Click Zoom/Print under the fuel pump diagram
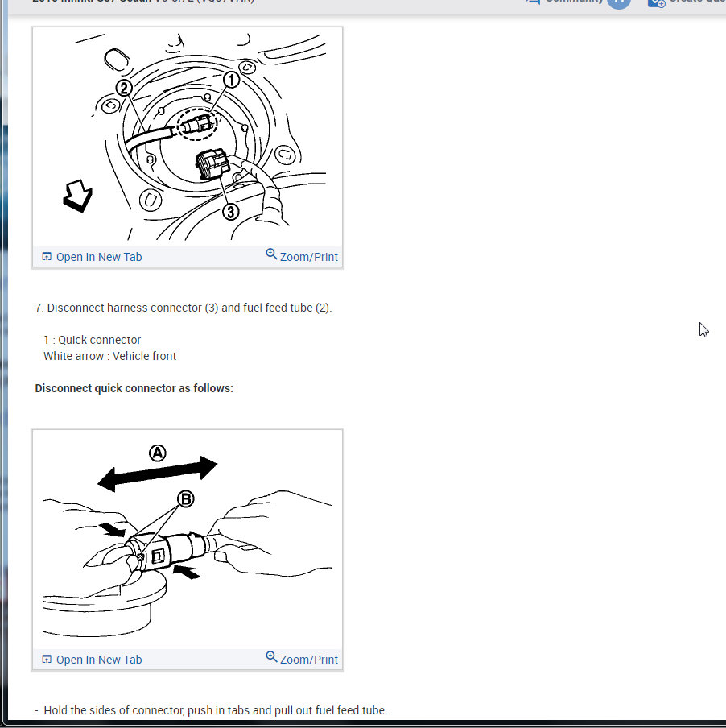726x728 pixels. (x=302, y=256)
